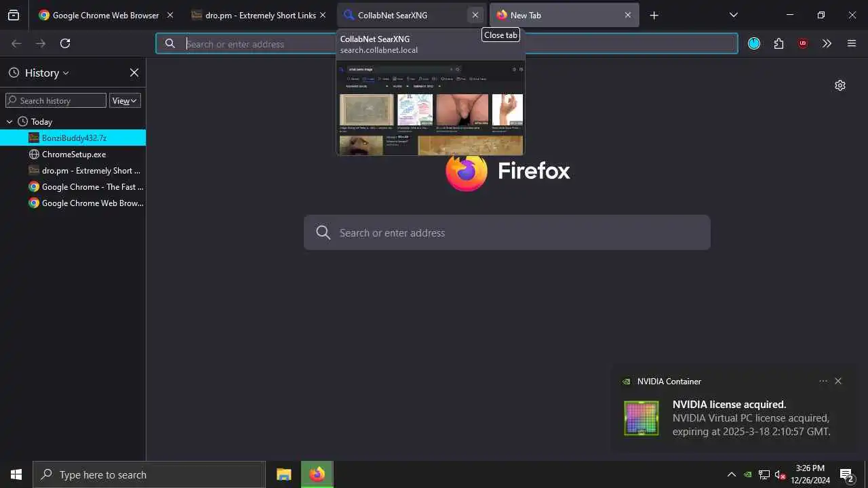The width and height of the screenshot is (868, 488).
Task: Click the NVIDIA notification chip image
Action: (642, 418)
